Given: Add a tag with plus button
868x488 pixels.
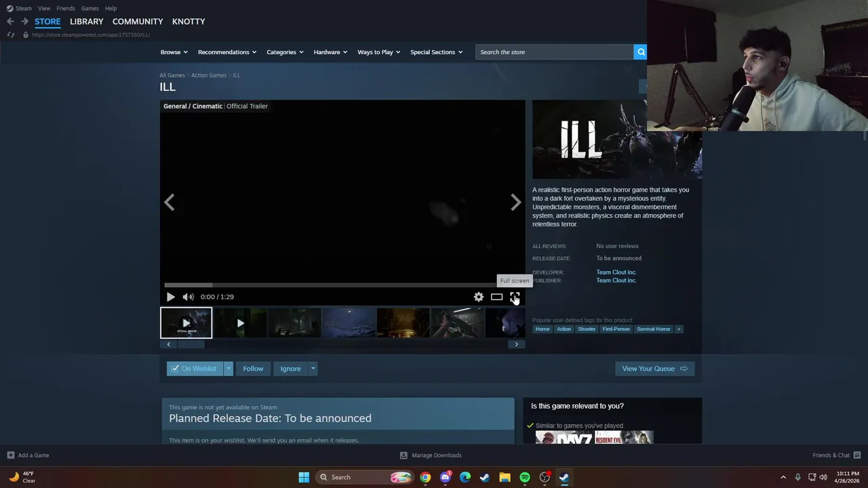Looking at the screenshot, I should coord(679,329).
